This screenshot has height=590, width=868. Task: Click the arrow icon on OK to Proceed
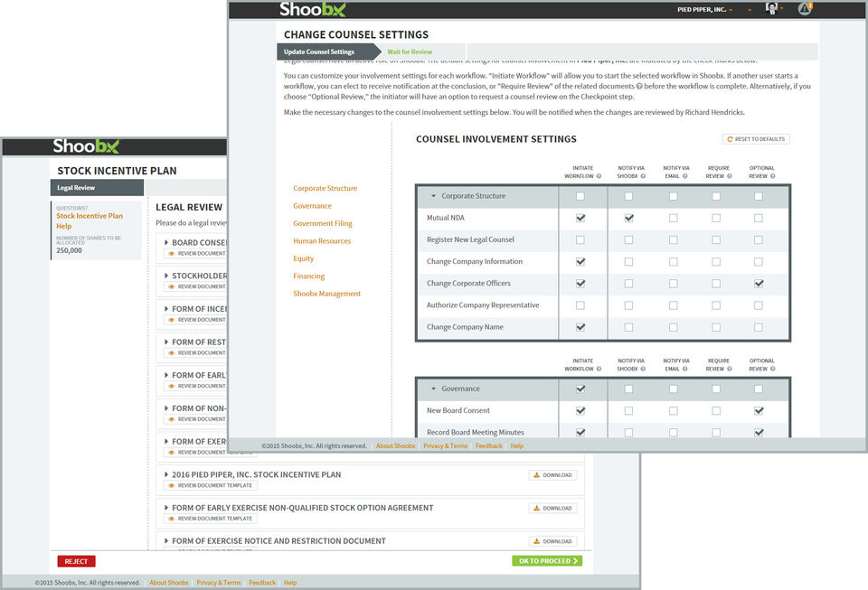[x=576, y=561]
